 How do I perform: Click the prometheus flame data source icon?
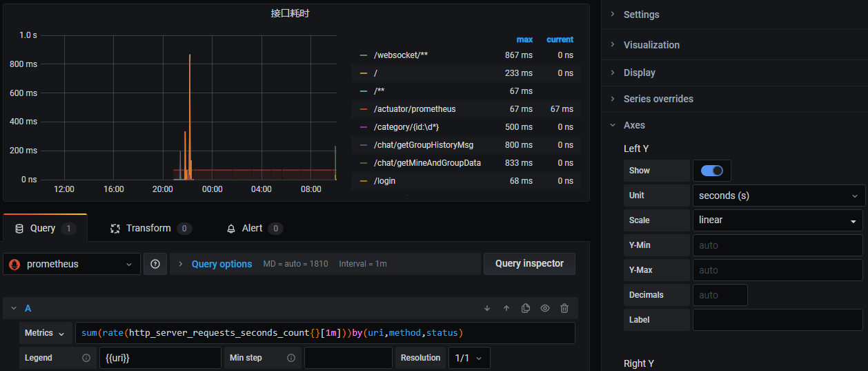coord(14,264)
